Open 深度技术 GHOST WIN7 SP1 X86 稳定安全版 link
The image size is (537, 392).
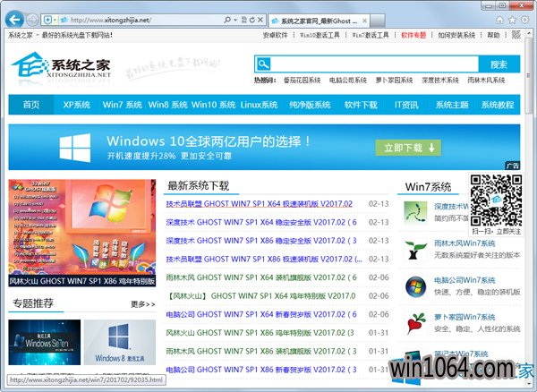[x=261, y=241]
